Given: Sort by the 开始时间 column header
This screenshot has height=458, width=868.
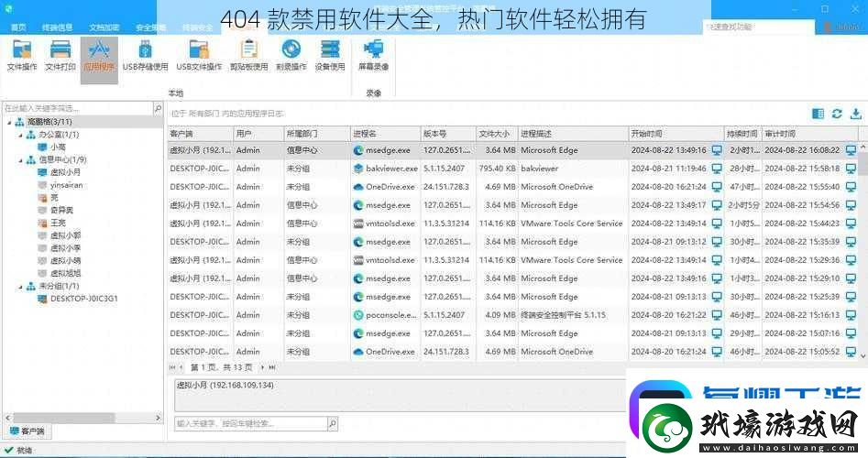Looking at the screenshot, I should (676, 134).
